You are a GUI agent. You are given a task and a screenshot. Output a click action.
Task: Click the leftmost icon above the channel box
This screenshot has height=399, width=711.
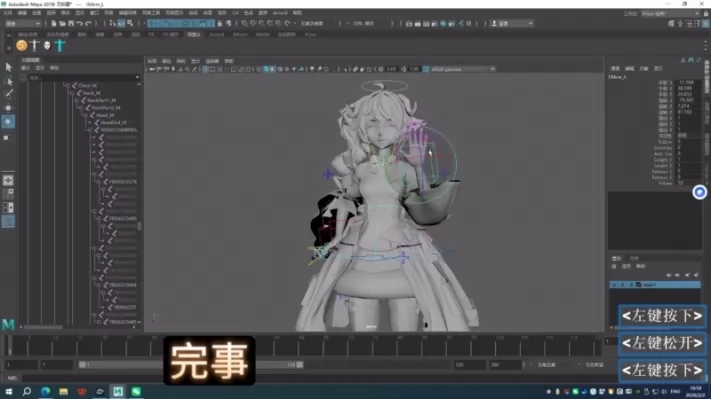[x=683, y=60]
